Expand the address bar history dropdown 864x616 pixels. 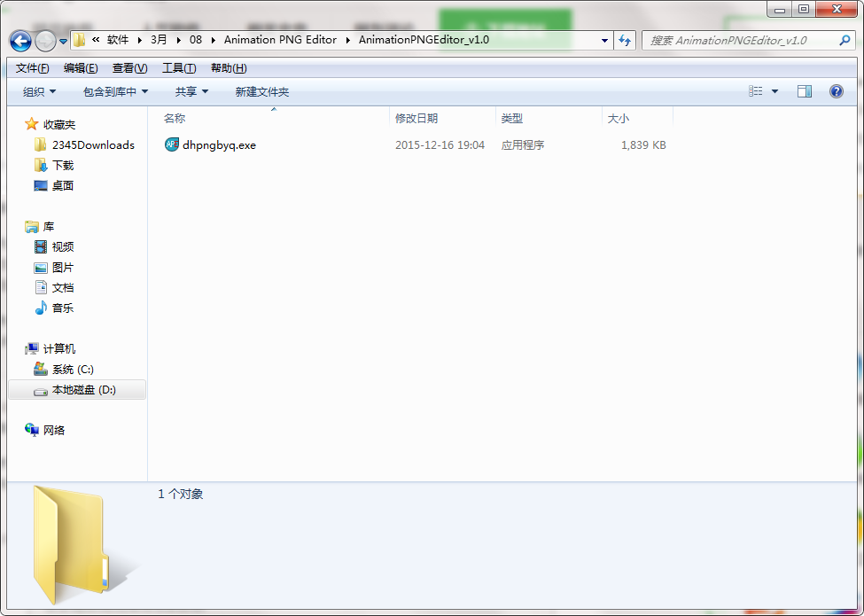tap(604, 41)
